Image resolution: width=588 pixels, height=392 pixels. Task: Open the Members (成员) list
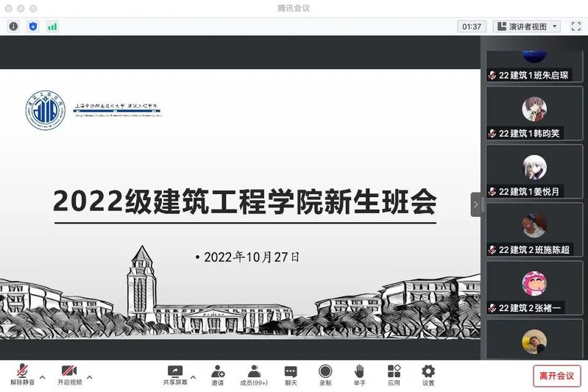point(254,374)
